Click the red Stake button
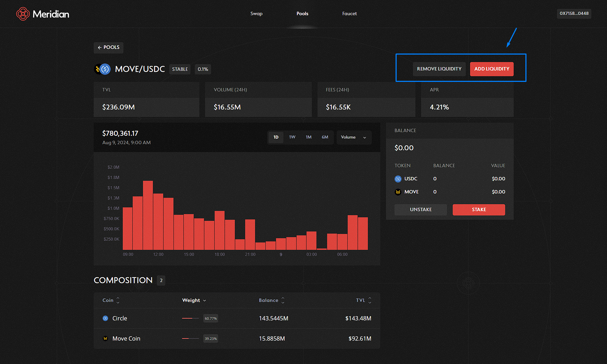Screen dimensions: 607x364 pyautogui.click(x=479, y=209)
